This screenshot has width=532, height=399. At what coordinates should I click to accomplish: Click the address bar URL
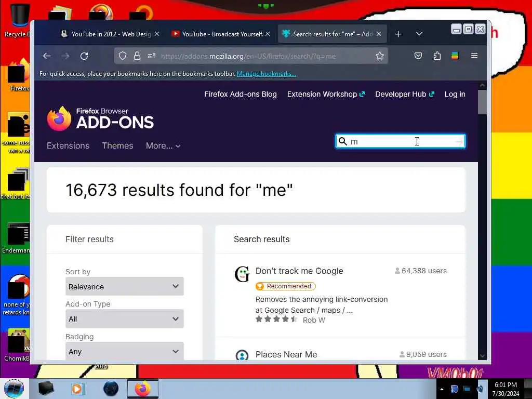248,56
